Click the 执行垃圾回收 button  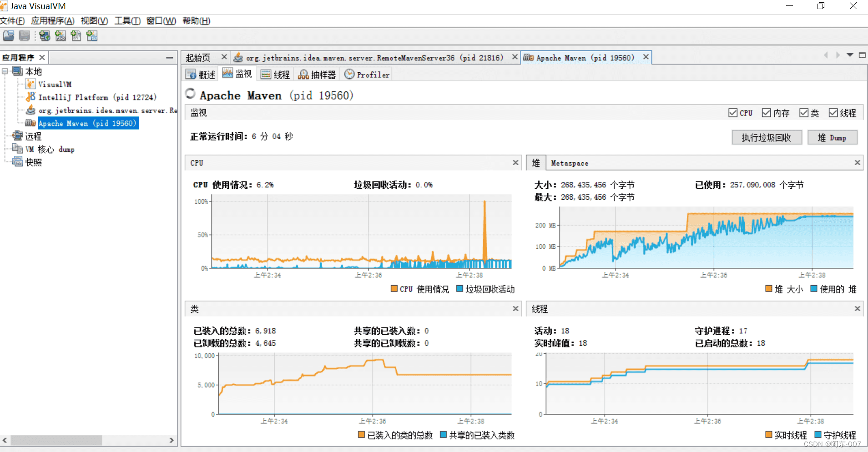[x=767, y=137]
